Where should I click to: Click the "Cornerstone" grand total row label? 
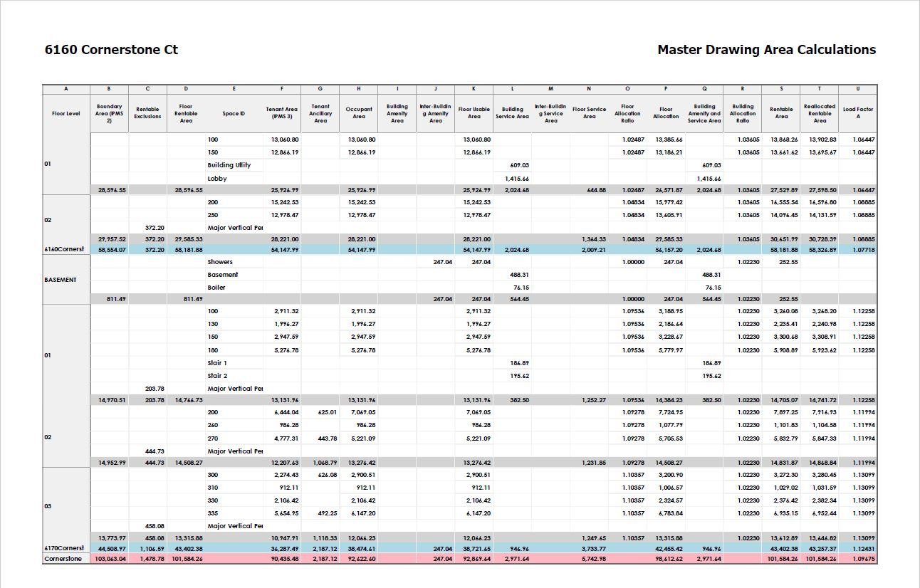[63, 559]
